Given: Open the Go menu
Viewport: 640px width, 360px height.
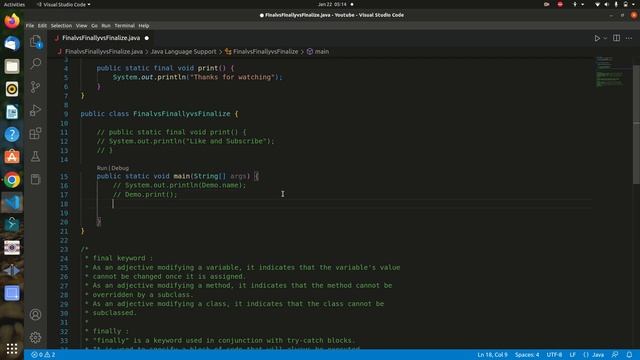Looking at the screenshot, I should (x=94, y=25).
